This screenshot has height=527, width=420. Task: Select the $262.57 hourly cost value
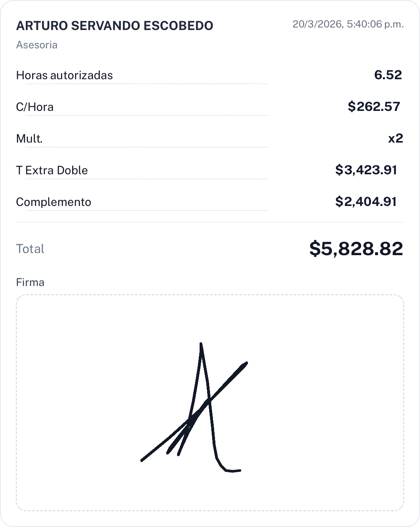(x=374, y=107)
